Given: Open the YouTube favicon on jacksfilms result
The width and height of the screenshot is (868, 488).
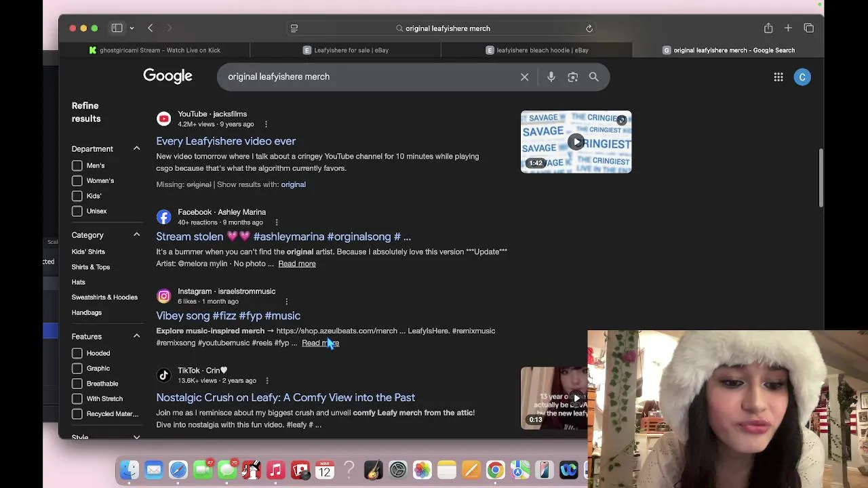Looking at the screenshot, I should pyautogui.click(x=163, y=119).
